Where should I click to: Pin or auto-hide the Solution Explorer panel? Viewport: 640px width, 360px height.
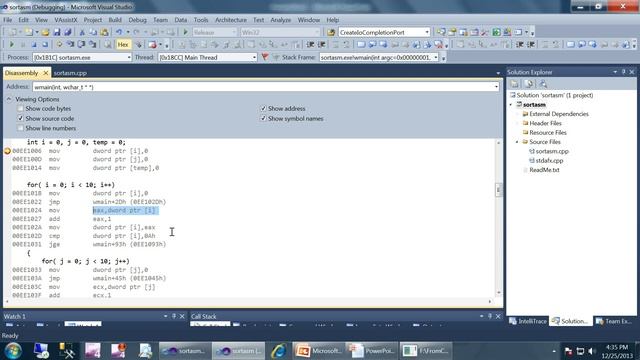(624, 72)
